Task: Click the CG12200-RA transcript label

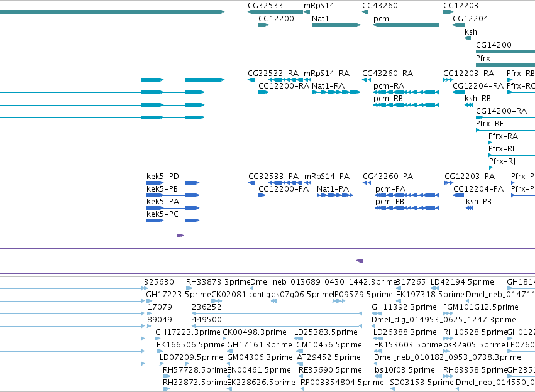Action: coord(284,86)
